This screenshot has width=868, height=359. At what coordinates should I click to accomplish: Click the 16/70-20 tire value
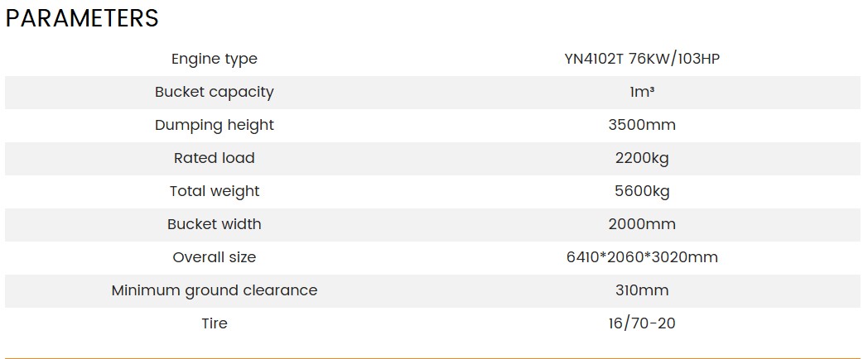click(x=642, y=323)
